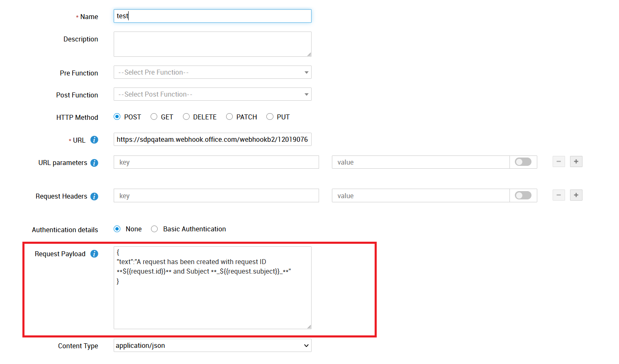
Task: Remove the URL parameters row with minus
Action: 558,162
